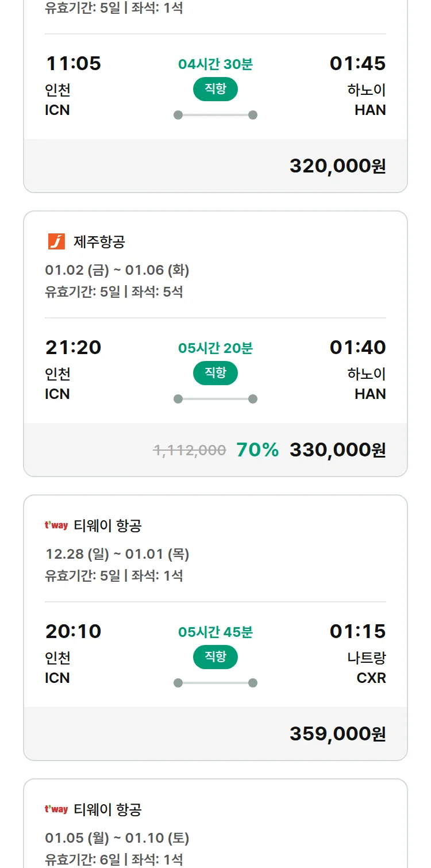The height and width of the screenshot is (868, 431).
Task: Click the 직항 badge under 04시간 30분
Action: [x=215, y=89]
